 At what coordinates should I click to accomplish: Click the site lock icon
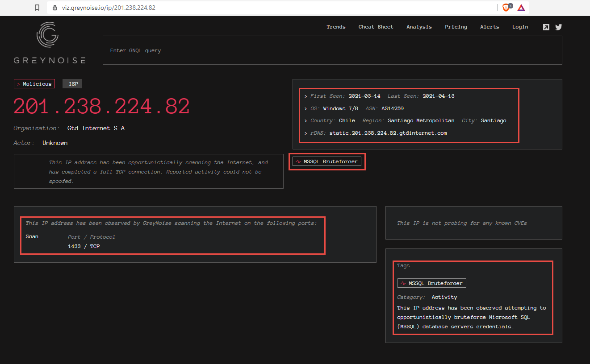[x=55, y=8]
